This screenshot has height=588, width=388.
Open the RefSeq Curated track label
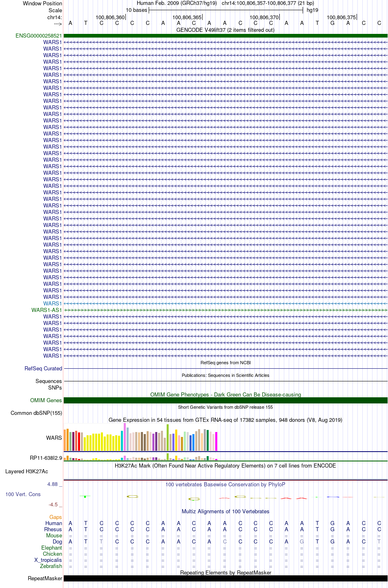43,368
